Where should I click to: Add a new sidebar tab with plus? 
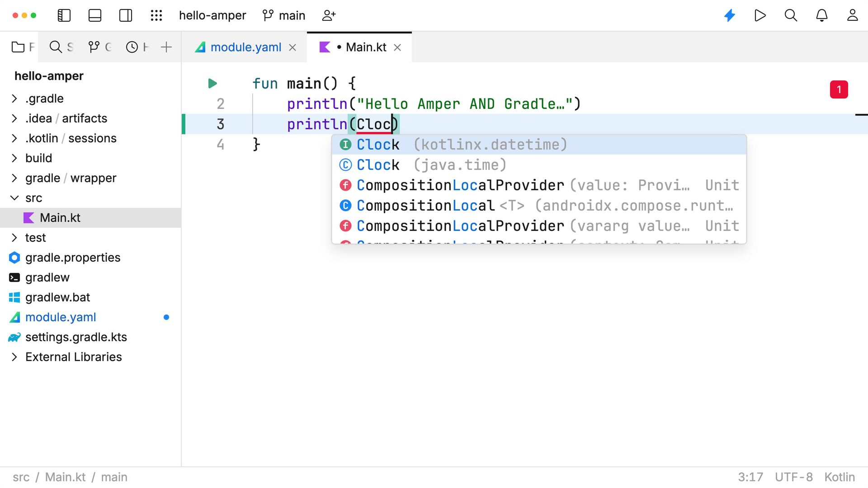tap(166, 47)
